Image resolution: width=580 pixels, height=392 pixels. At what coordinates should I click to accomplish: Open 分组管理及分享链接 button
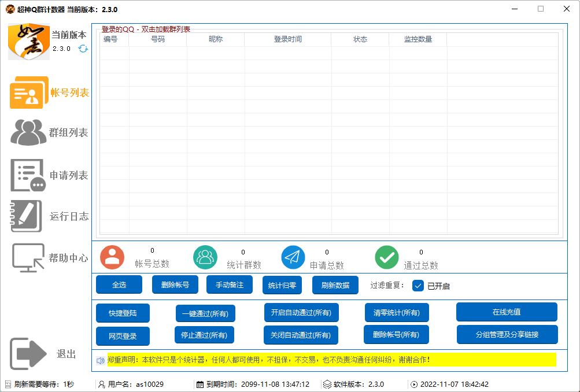[x=507, y=334]
